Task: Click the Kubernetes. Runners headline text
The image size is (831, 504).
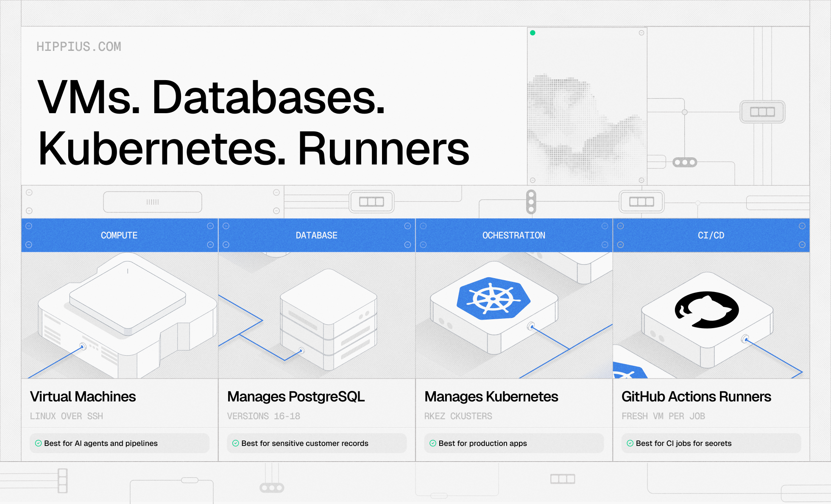Action: (x=254, y=148)
